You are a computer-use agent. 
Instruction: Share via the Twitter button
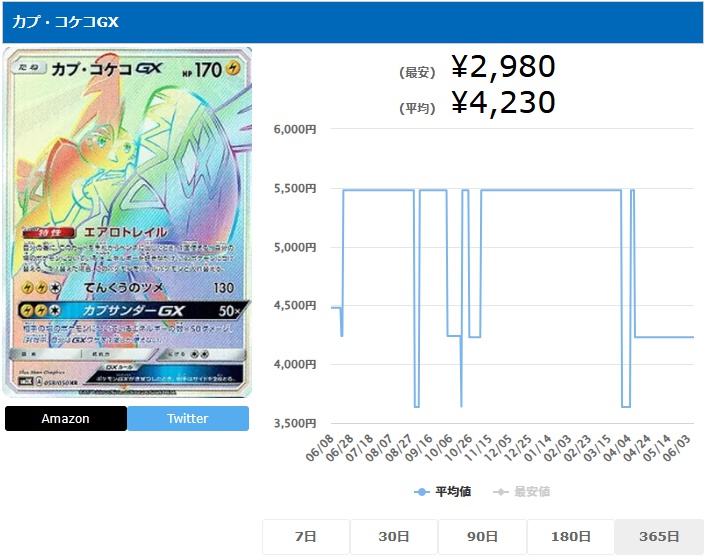(x=188, y=419)
